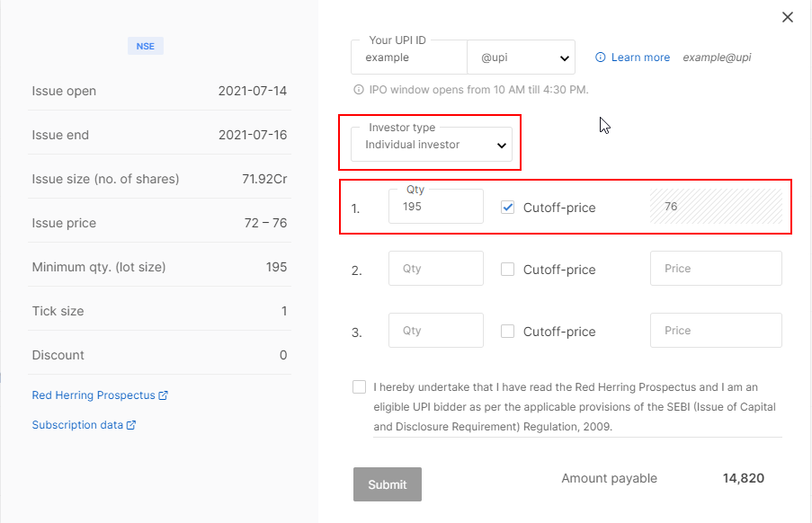Click the info icon beside Learn more
This screenshot has width=812, height=523.
tap(601, 58)
